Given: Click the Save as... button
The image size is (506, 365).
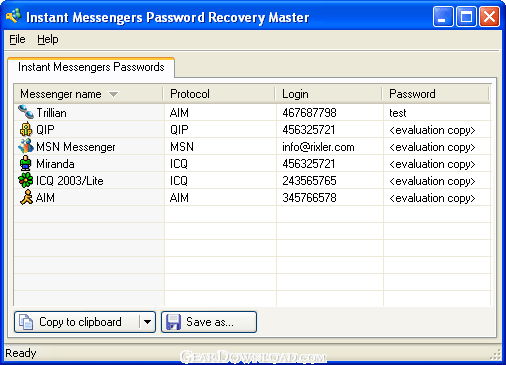Looking at the screenshot, I should click(209, 322).
